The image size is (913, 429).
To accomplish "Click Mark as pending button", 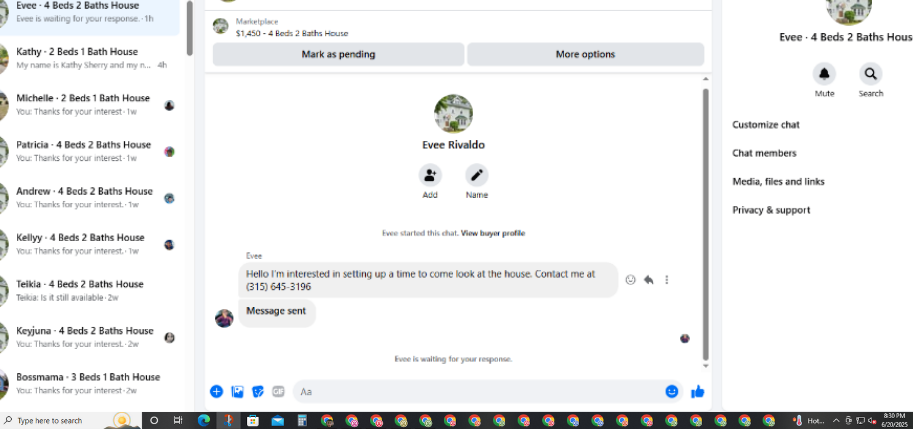I will coord(338,54).
